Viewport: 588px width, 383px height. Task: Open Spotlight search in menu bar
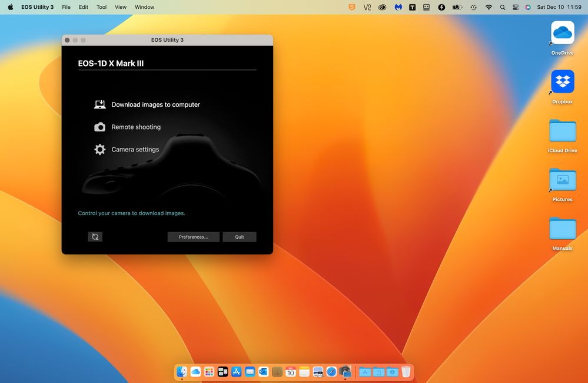502,6
